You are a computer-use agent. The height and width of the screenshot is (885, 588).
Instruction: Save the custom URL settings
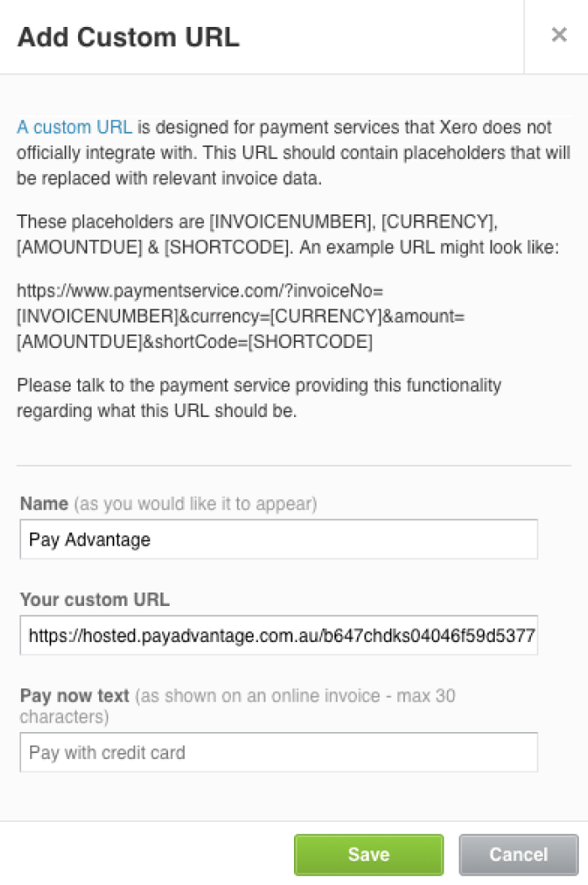tap(369, 855)
